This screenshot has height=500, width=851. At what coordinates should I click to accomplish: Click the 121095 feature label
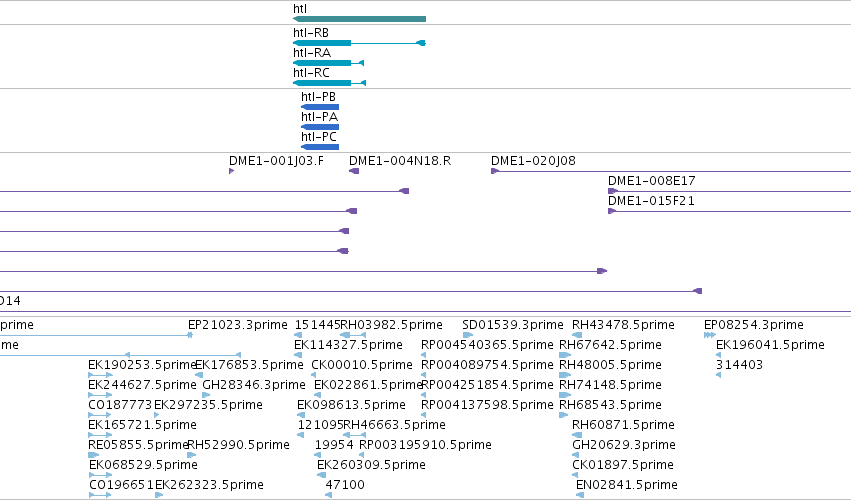tap(320, 426)
